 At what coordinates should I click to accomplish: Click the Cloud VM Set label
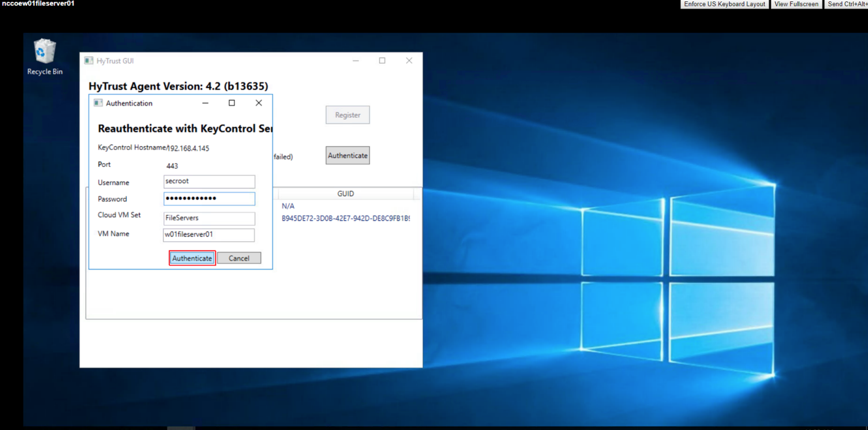coord(119,215)
